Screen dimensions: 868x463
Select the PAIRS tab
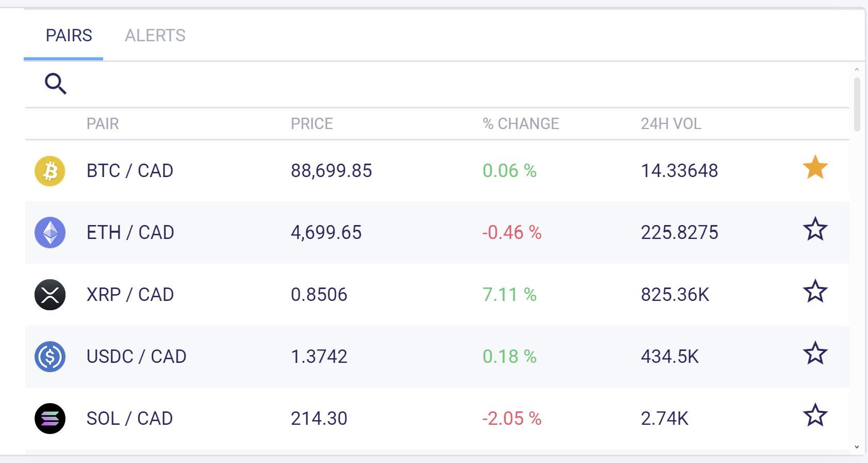coord(69,36)
